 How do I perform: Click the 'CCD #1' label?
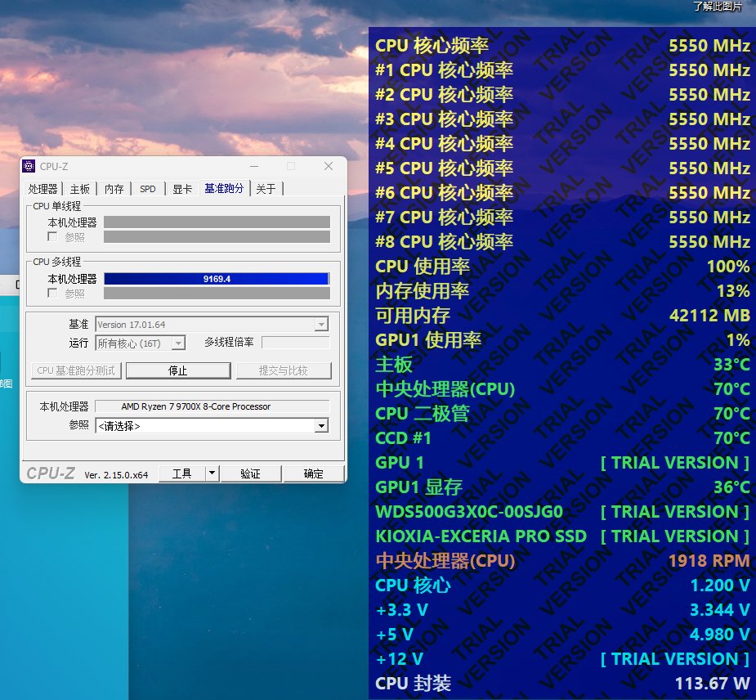403,438
